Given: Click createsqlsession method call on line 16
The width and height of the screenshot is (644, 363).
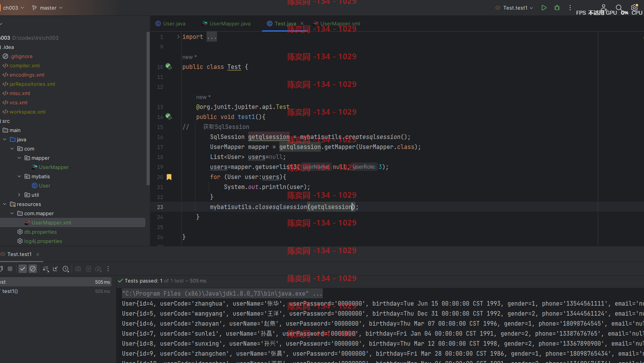Looking at the screenshot, I should point(373,137).
